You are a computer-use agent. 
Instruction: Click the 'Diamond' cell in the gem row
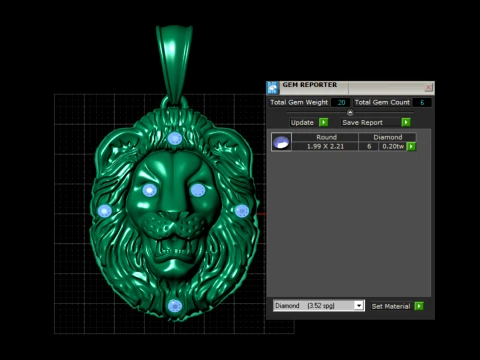387,137
